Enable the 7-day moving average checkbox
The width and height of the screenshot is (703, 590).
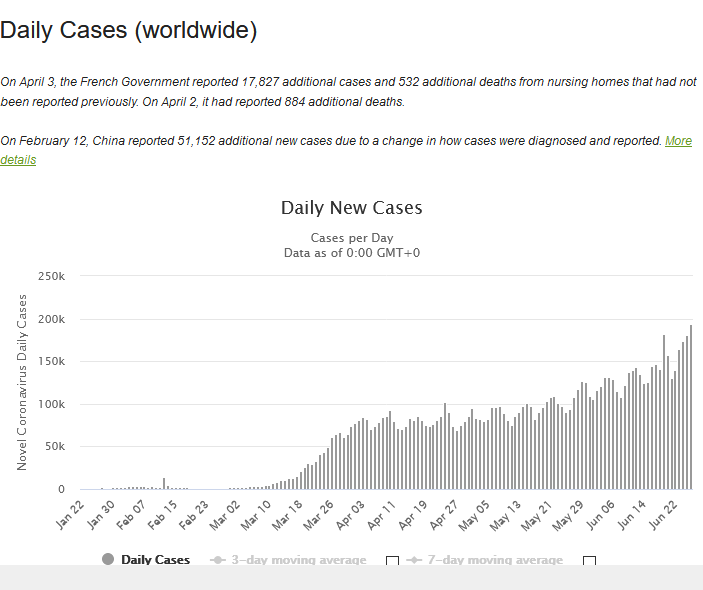point(589,562)
